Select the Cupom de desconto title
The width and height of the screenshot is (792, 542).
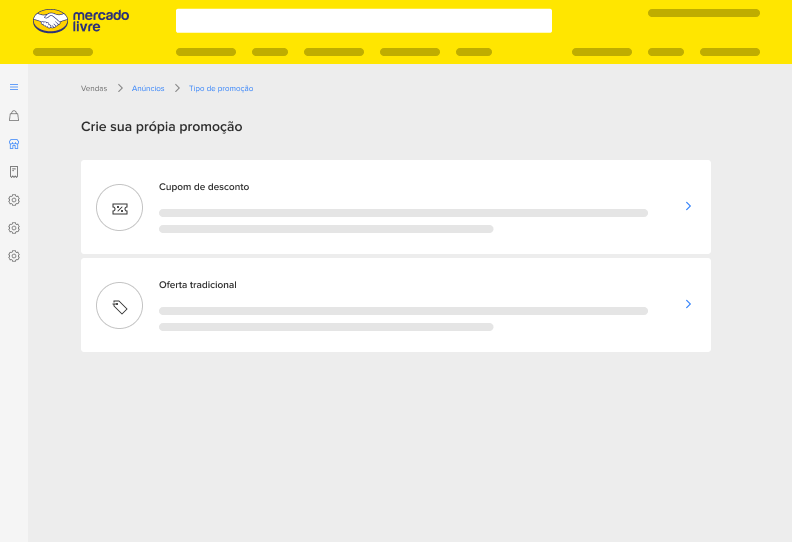[204, 187]
